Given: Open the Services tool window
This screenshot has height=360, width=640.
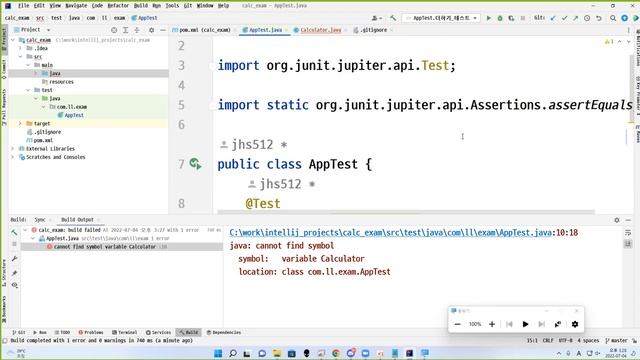Looking at the screenshot, I should [x=158, y=333].
